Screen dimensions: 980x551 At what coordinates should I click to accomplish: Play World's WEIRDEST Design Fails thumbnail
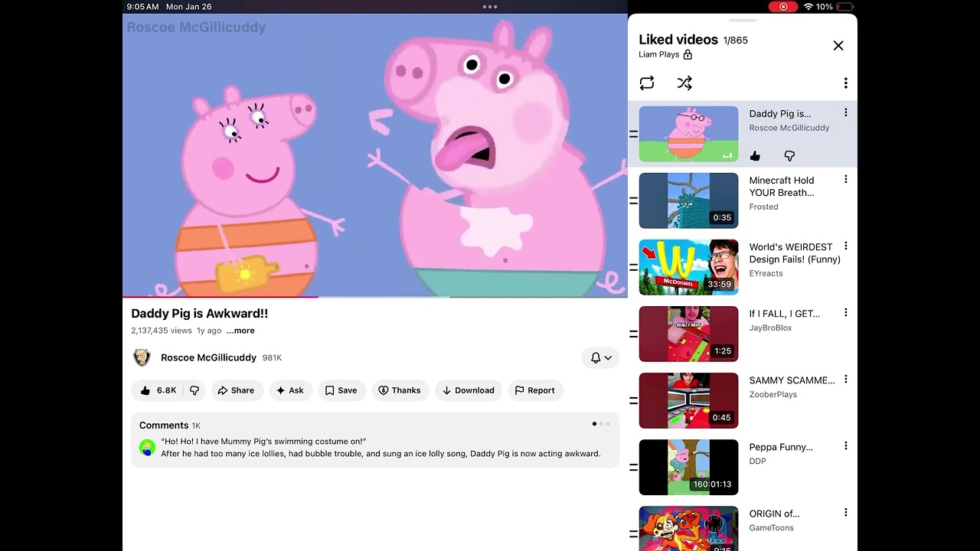[689, 267]
